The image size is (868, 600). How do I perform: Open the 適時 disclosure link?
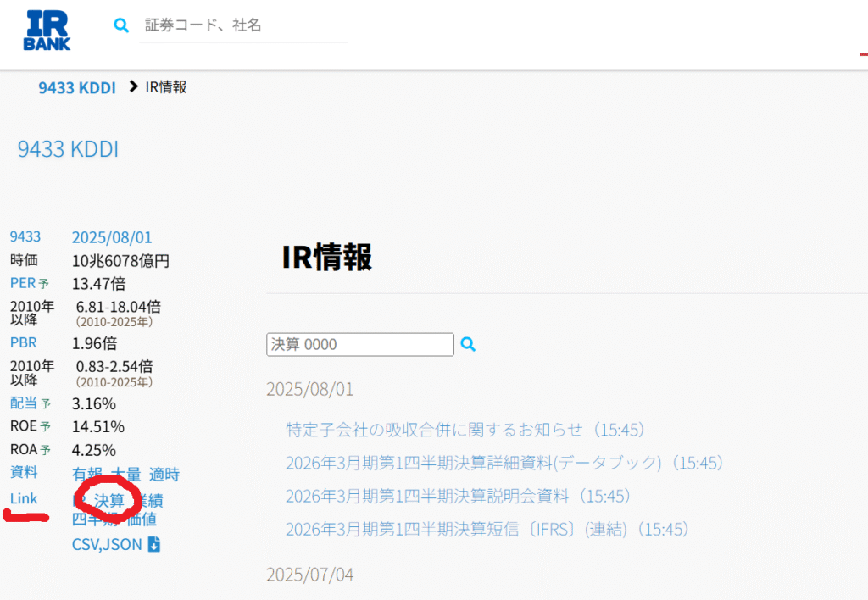(164, 475)
